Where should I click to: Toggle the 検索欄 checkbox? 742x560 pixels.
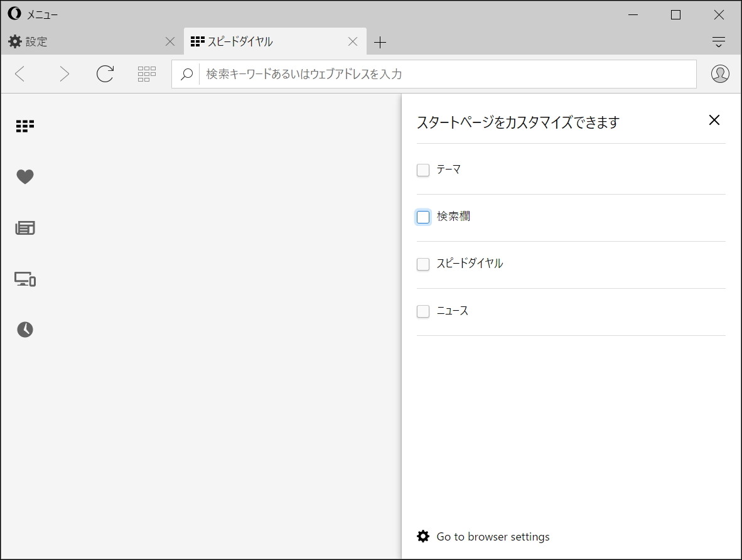[422, 217]
